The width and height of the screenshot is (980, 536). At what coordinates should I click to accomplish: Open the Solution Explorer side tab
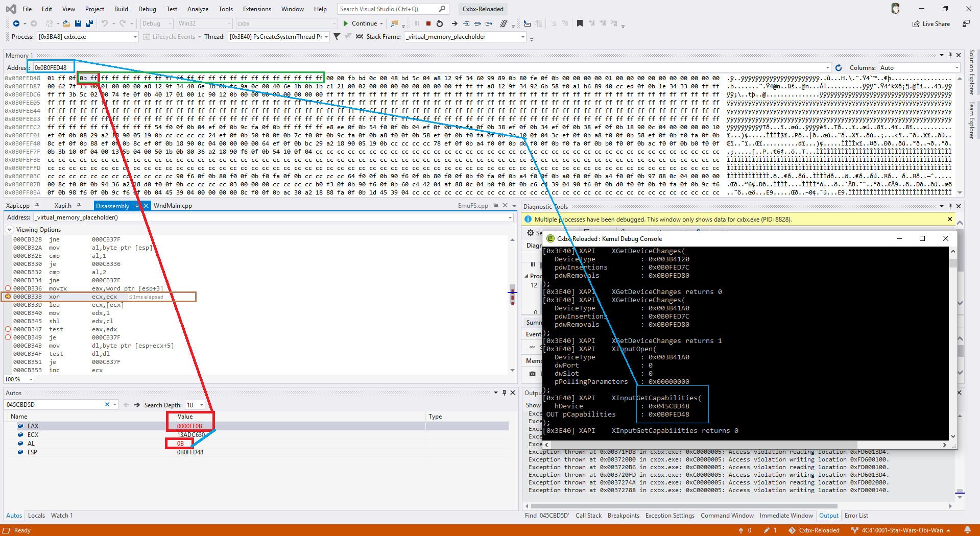click(x=972, y=72)
